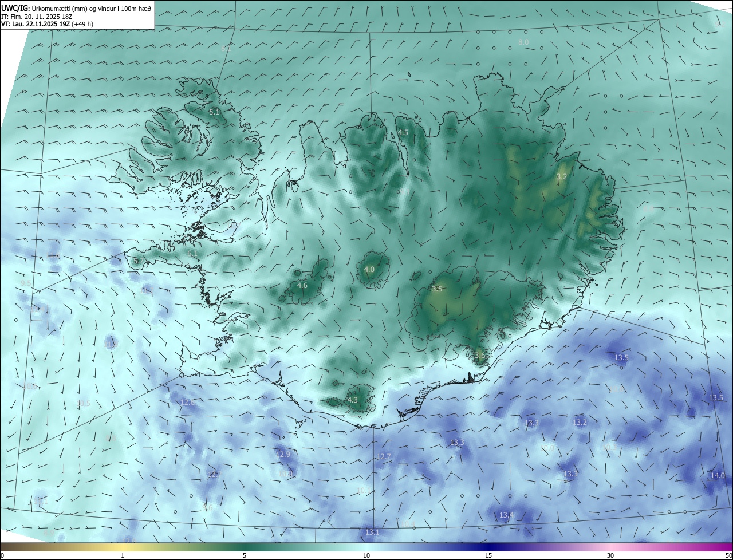
Task: Click the title text 'Úrkomumætti (mm) og vindur í 100m hæð'
Action: [92, 8]
